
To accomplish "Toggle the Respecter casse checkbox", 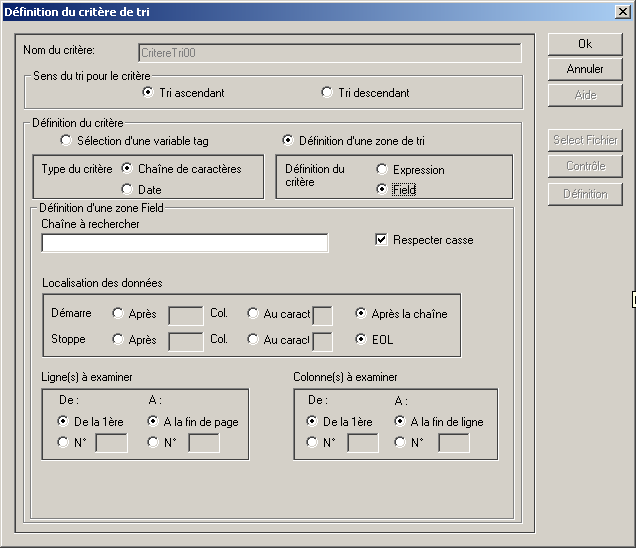I will 381,240.
